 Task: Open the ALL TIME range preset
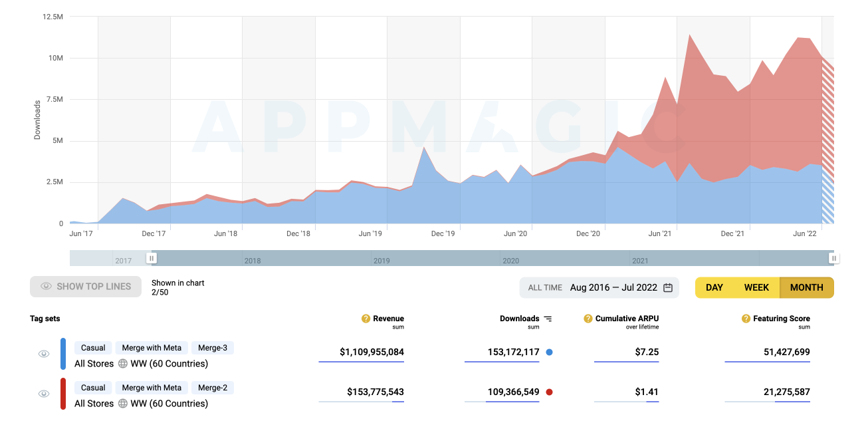pyautogui.click(x=545, y=287)
